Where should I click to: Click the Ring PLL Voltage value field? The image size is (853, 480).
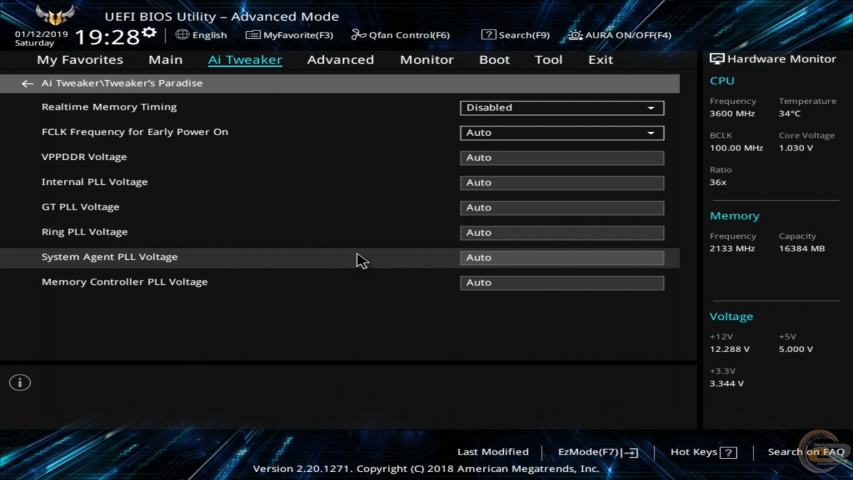tap(561, 233)
